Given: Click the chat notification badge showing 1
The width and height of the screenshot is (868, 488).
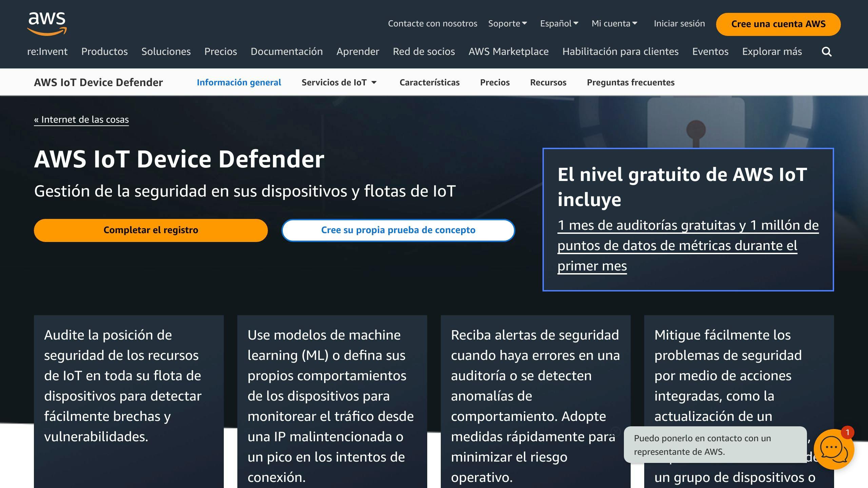Looking at the screenshot, I should tap(847, 432).
